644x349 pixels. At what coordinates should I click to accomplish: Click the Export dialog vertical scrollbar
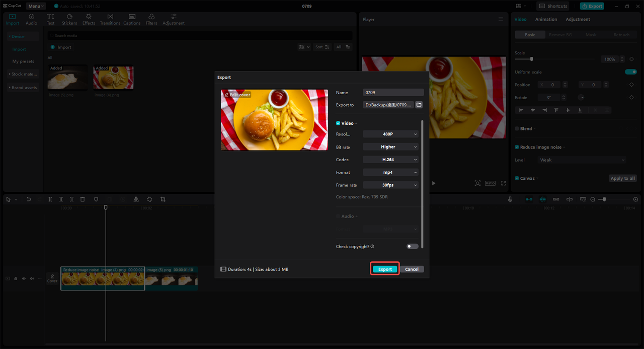422,184
